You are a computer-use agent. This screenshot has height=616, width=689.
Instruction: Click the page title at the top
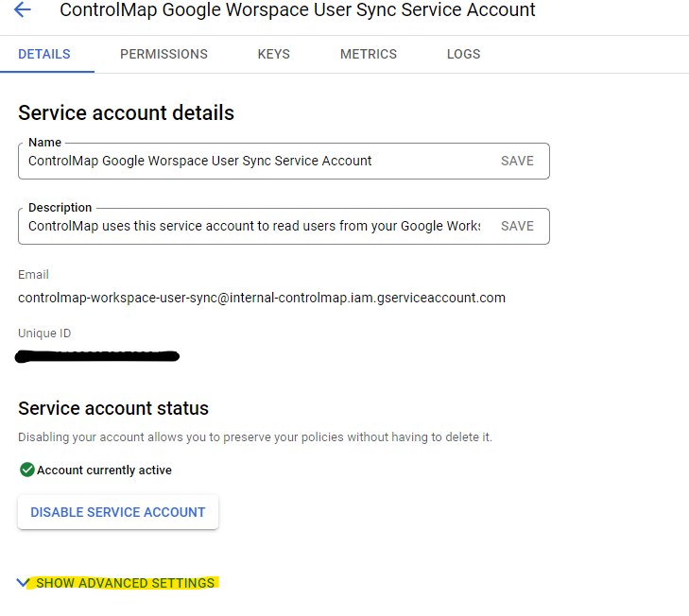pyautogui.click(x=297, y=10)
